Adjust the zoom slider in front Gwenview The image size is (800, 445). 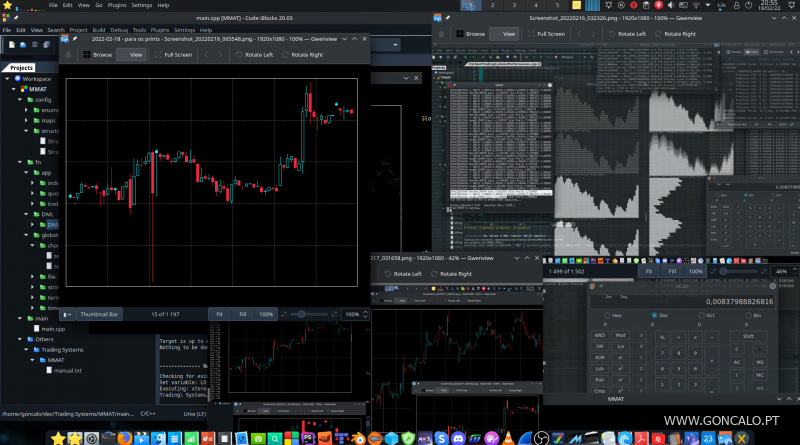point(300,314)
